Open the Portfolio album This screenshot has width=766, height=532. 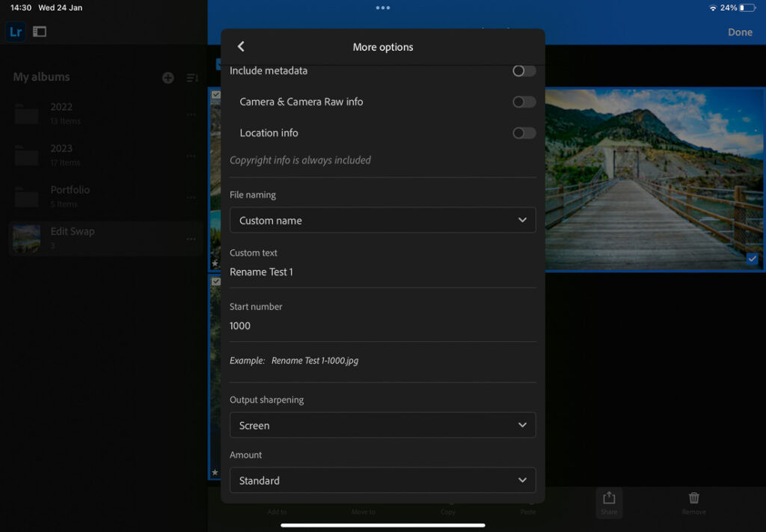105,198
